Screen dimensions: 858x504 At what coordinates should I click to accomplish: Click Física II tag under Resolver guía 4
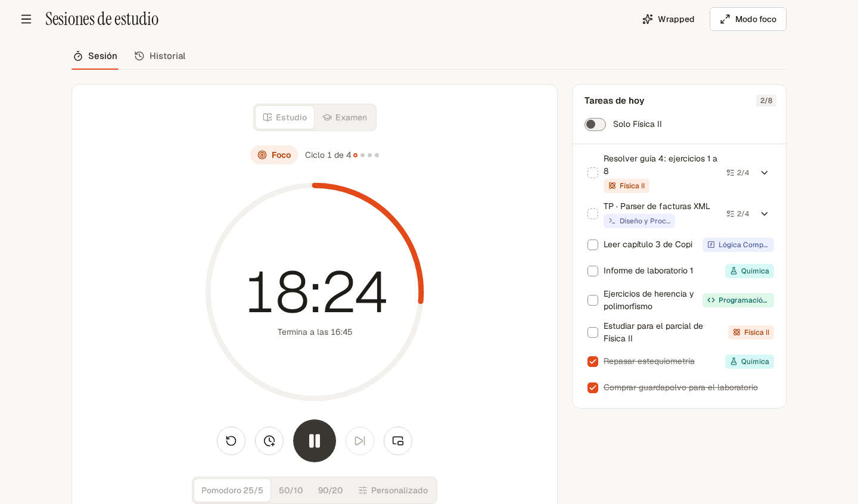[x=626, y=186]
